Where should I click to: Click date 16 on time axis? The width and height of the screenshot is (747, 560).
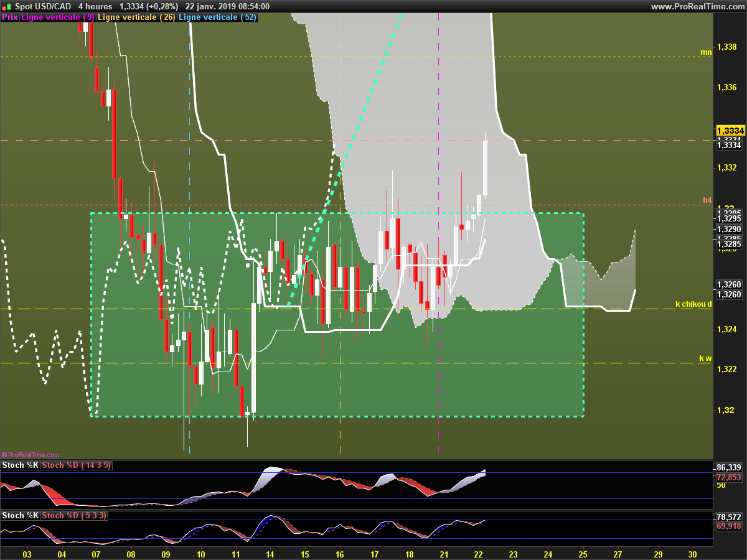340,553
